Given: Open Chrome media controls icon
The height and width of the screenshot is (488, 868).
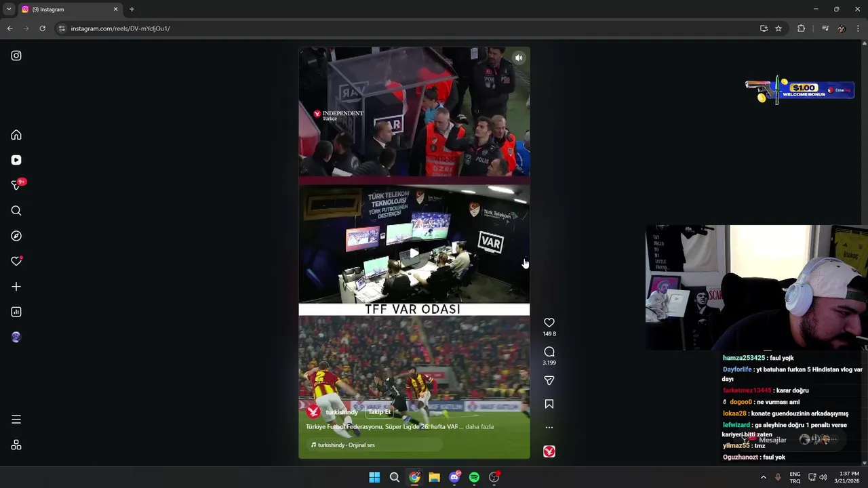Looking at the screenshot, I should coord(825,28).
